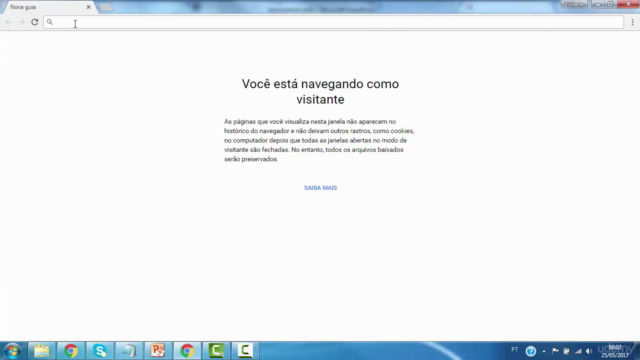640x360 pixels.
Task: Focus the empty address bar field
Action: [333, 22]
